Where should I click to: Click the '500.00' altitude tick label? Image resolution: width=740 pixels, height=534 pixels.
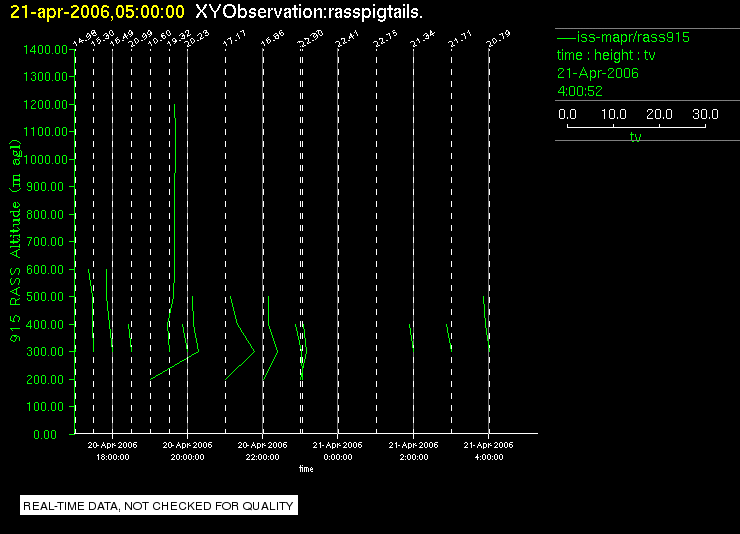[45, 297]
